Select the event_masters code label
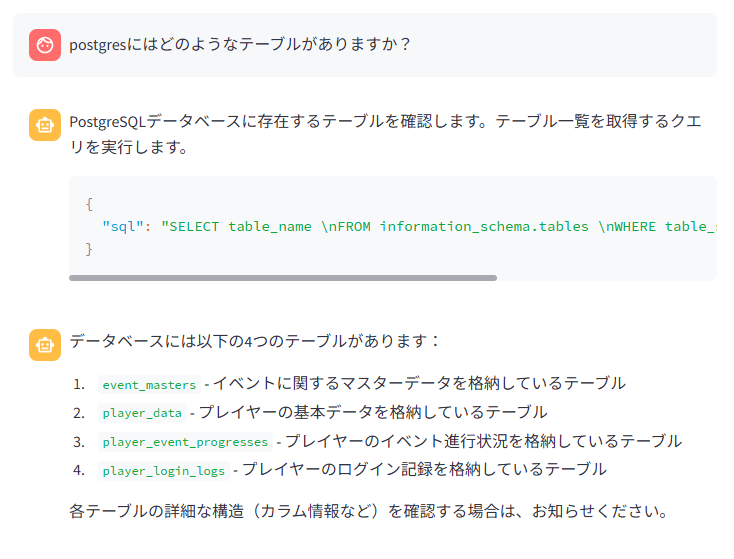Image resolution: width=734 pixels, height=559 pixels. click(x=148, y=384)
